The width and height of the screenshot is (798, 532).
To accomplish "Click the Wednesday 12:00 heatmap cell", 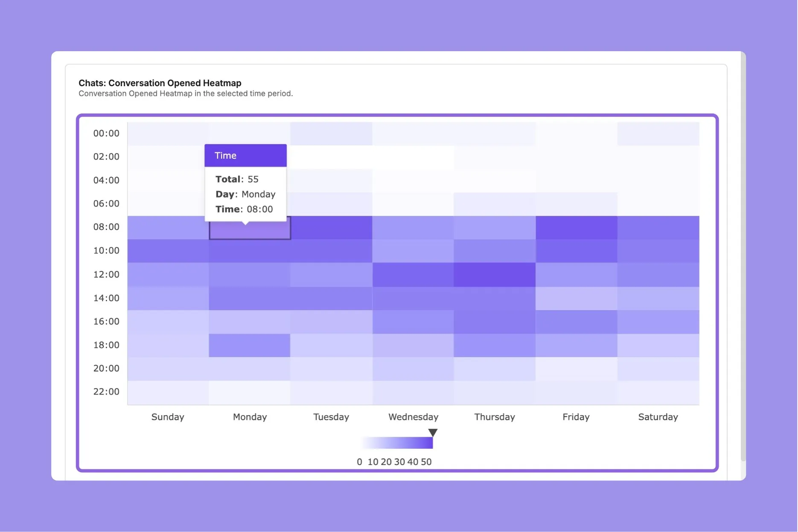I will point(413,275).
